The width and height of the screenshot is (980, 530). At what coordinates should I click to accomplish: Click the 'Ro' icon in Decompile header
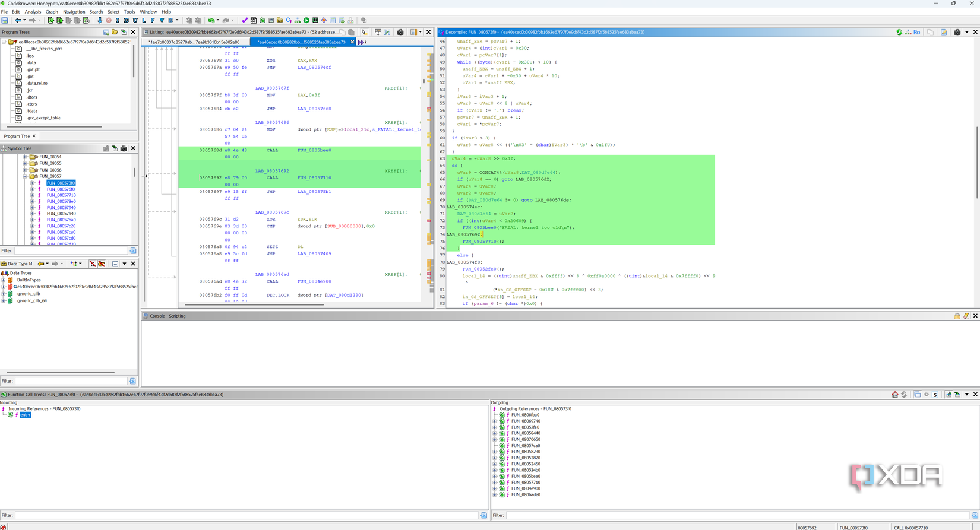(917, 32)
